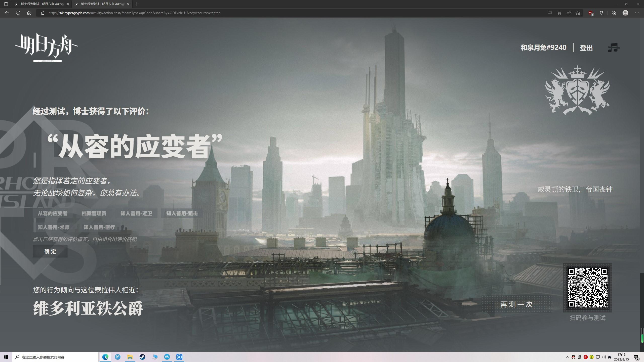Click the username 和泉月兔#9240
644x362 pixels.
coord(543,48)
